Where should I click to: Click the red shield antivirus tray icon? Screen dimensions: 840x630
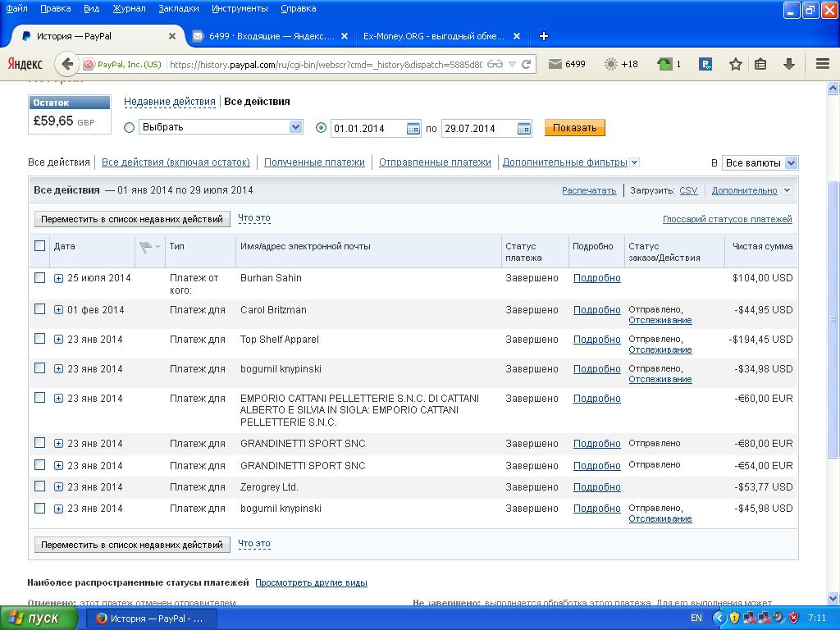(793, 619)
